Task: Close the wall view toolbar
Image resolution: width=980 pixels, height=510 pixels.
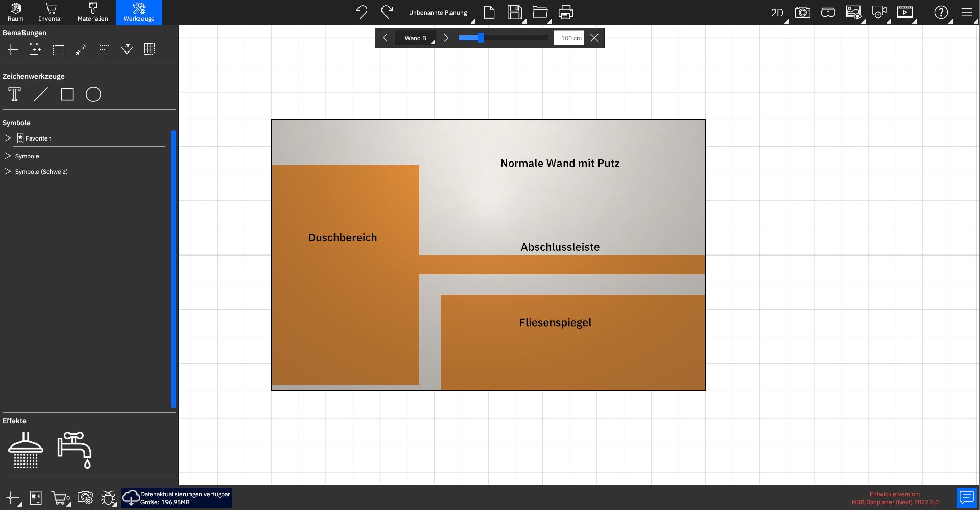Action: (594, 38)
